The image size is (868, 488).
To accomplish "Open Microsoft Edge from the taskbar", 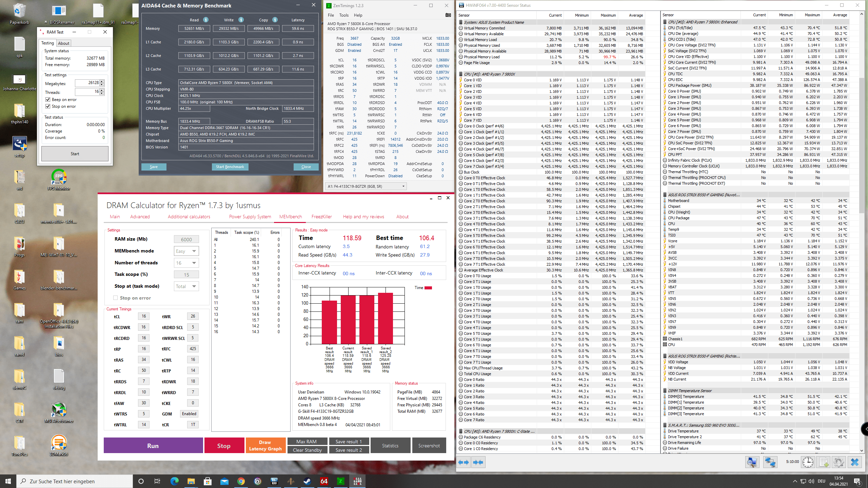I will pos(174,481).
